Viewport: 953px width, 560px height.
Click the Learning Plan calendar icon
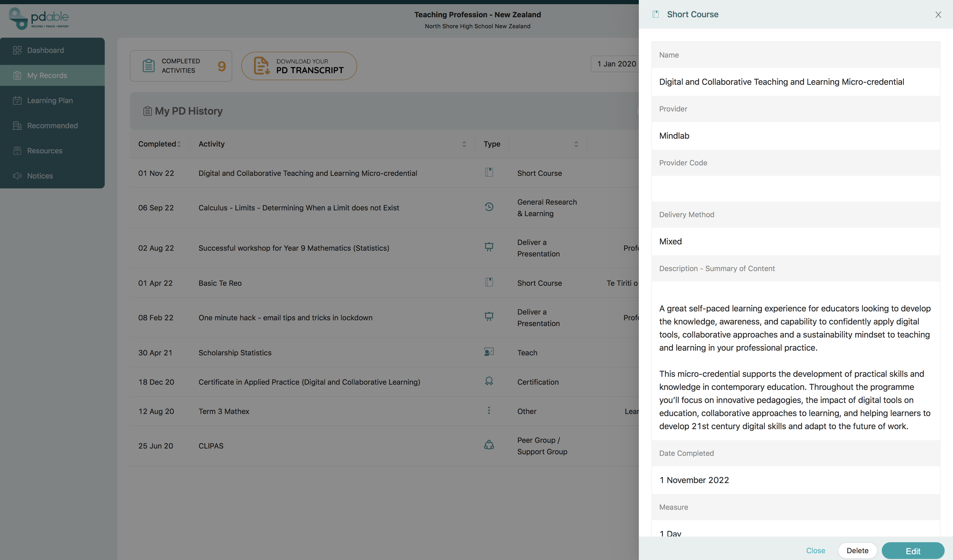coord(17,100)
